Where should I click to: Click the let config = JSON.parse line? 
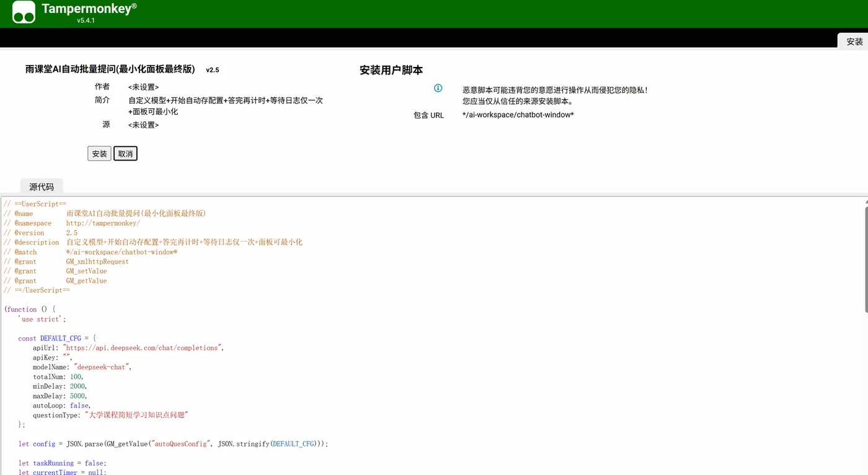[x=173, y=444]
